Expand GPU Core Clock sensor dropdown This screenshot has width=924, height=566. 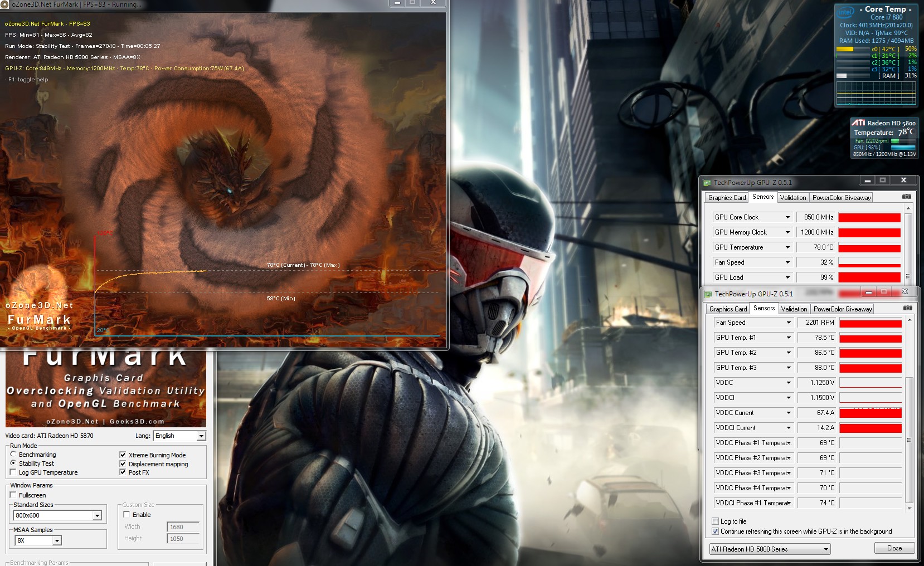pyautogui.click(x=787, y=217)
